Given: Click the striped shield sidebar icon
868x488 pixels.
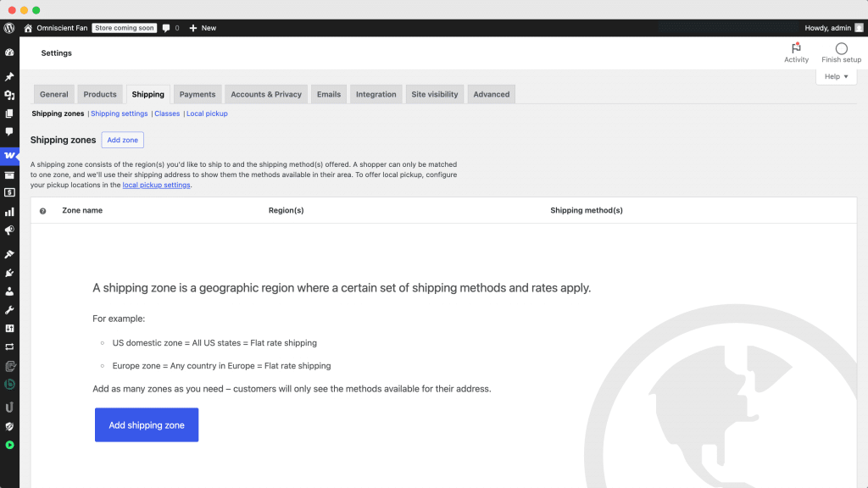Looking at the screenshot, I should [x=9, y=427].
